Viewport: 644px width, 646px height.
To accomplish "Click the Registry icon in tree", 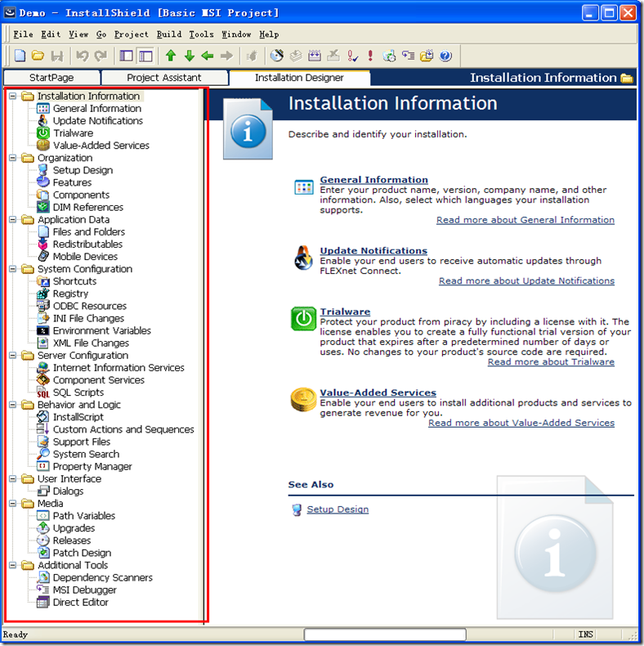I will click(42, 294).
